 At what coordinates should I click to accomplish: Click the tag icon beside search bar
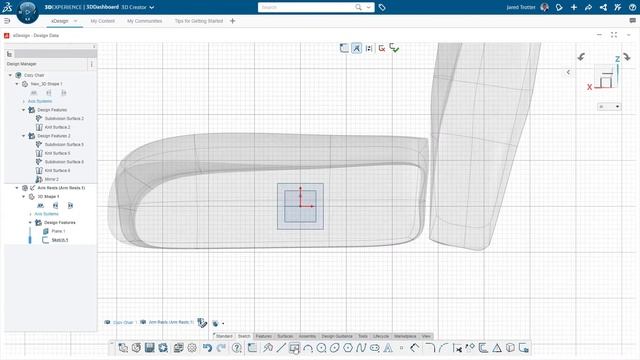tap(382, 7)
